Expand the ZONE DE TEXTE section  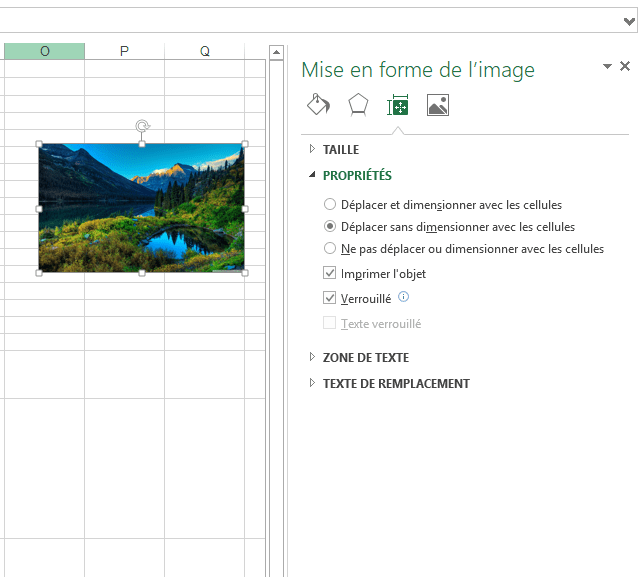tap(365, 357)
